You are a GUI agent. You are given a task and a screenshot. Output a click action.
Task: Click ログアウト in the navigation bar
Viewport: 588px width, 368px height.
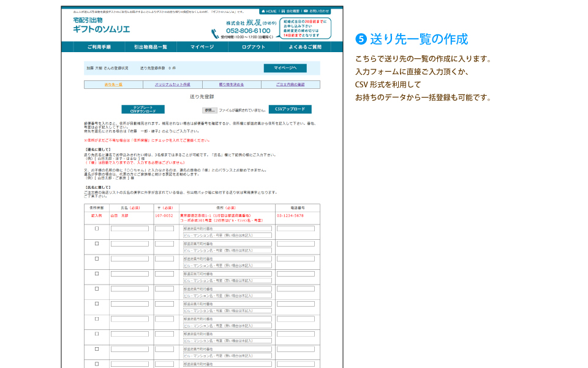coord(254,47)
